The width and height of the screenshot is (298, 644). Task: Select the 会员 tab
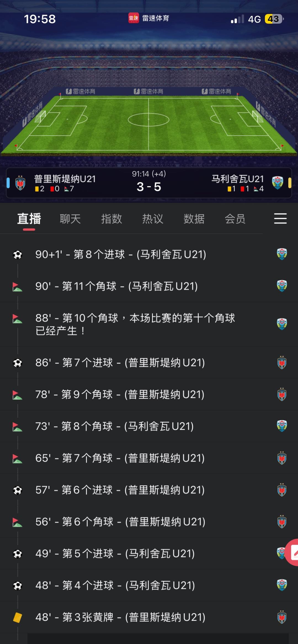(235, 219)
